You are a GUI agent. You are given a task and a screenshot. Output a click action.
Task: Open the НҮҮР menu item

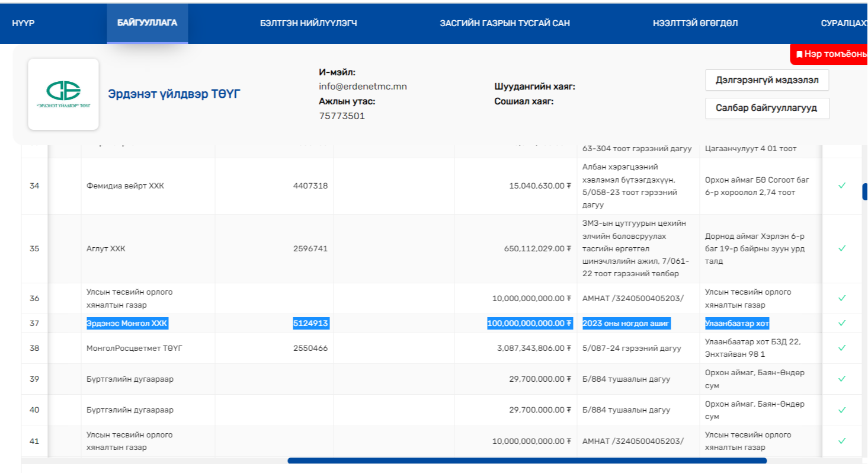[23, 24]
